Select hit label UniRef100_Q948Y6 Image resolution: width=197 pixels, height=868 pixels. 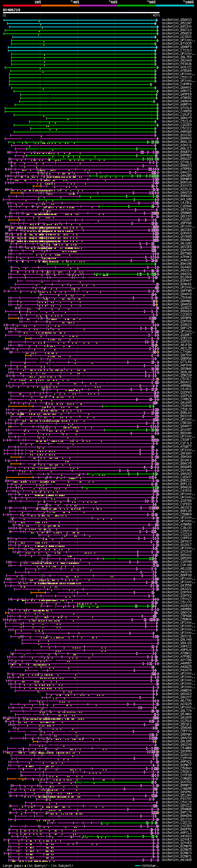[x=177, y=294]
